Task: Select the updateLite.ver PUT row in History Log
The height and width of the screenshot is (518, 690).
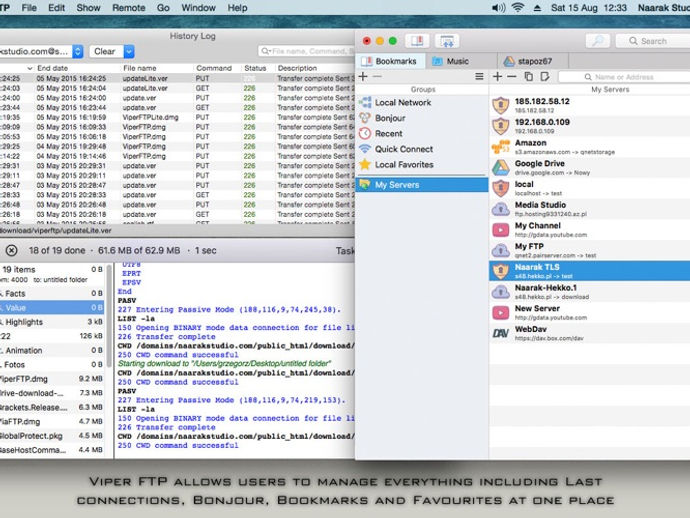Action: point(177,78)
